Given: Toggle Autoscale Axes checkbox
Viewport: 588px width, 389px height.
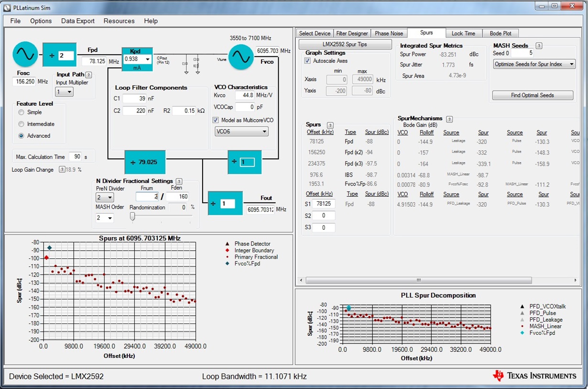Looking at the screenshot, I should point(307,61).
